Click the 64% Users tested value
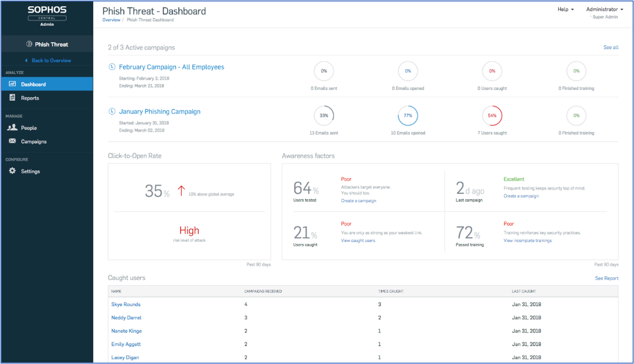Screen dimensions: 634x364 (x=306, y=187)
